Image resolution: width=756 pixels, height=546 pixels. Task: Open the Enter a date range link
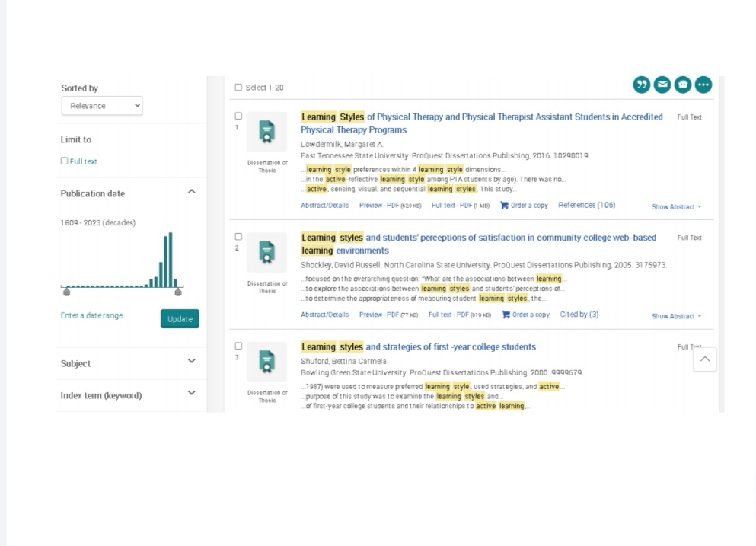[91, 316]
